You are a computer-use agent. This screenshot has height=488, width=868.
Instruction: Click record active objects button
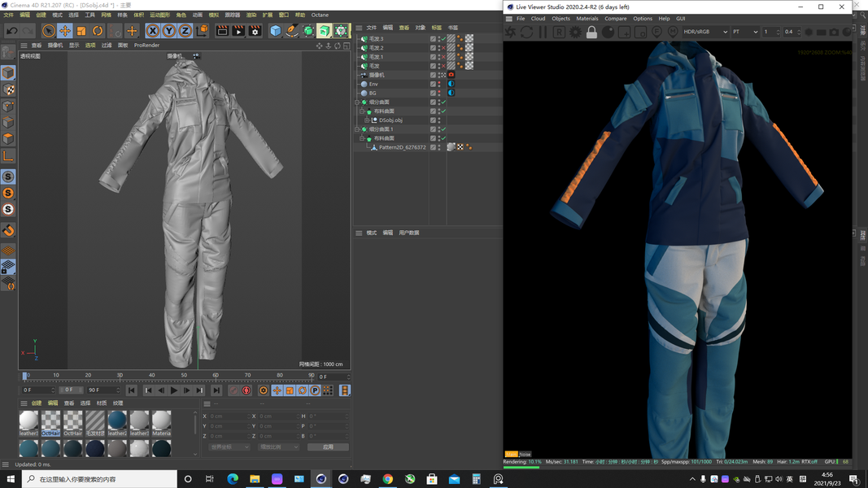pos(234,390)
